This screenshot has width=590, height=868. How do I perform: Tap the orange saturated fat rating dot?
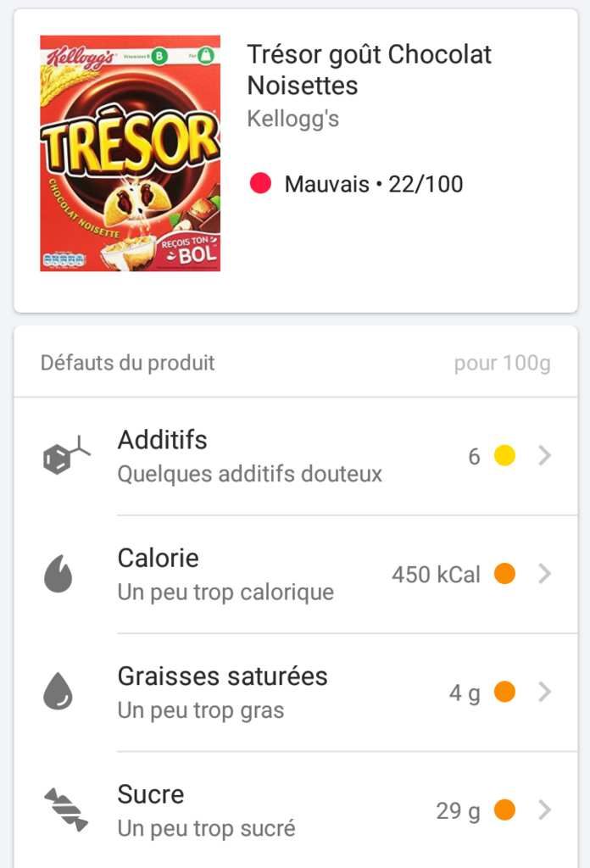(504, 692)
